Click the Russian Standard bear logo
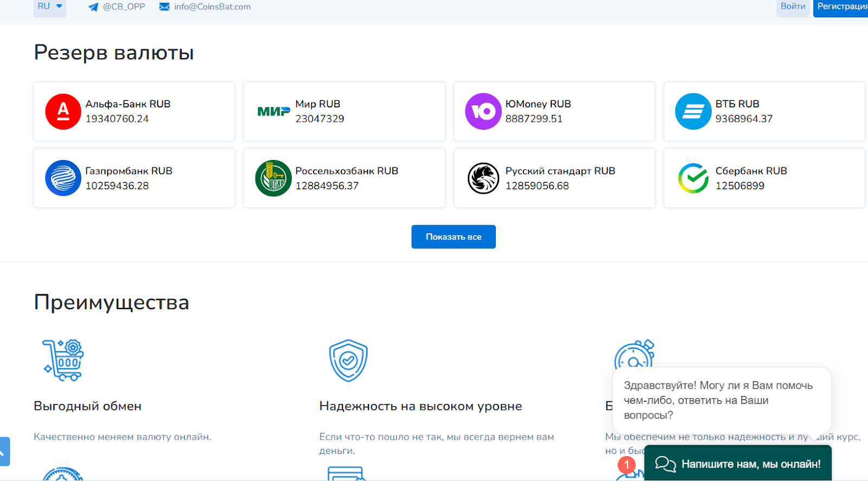 tap(483, 178)
